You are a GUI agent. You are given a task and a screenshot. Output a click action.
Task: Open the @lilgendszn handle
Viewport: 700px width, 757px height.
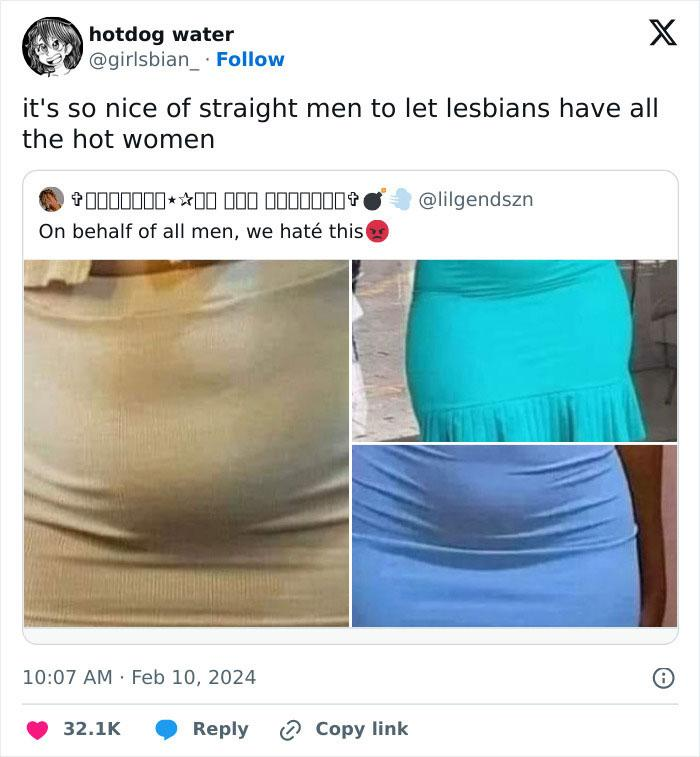click(476, 199)
